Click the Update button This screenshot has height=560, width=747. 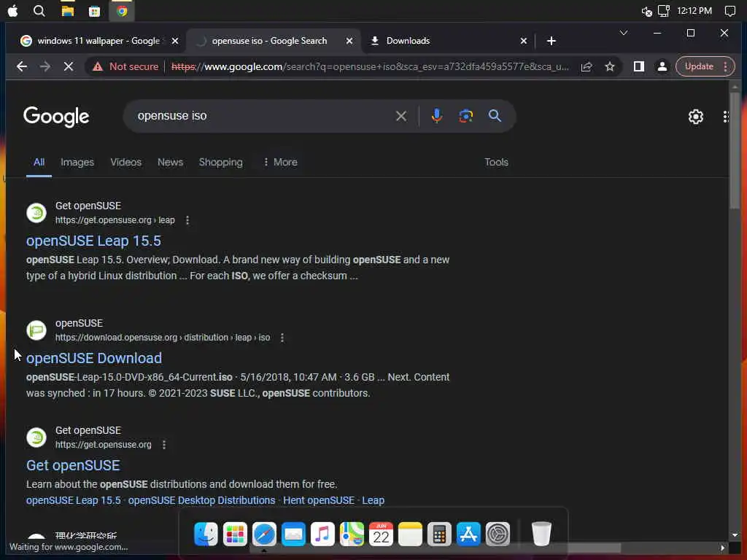pyautogui.click(x=699, y=66)
